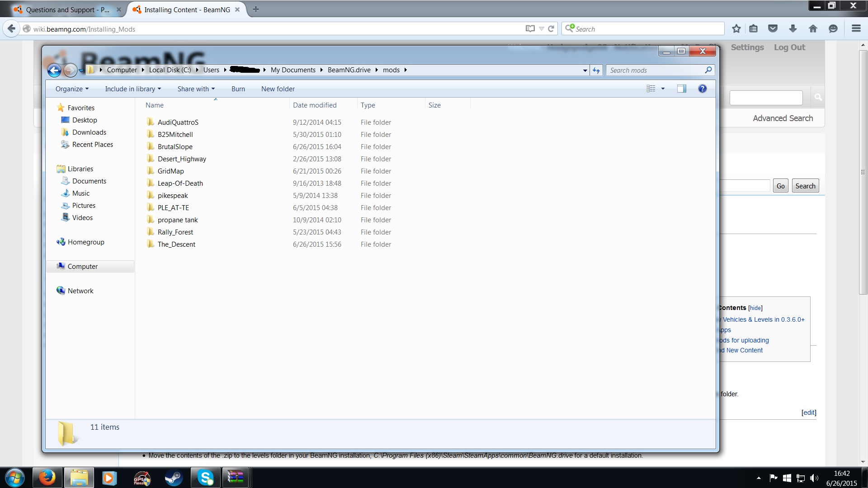
Task: Expand the address bar history dropdown
Action: point(585,70)
